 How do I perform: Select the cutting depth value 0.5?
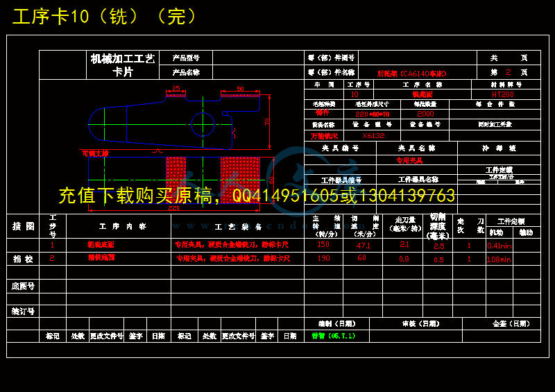438,259
